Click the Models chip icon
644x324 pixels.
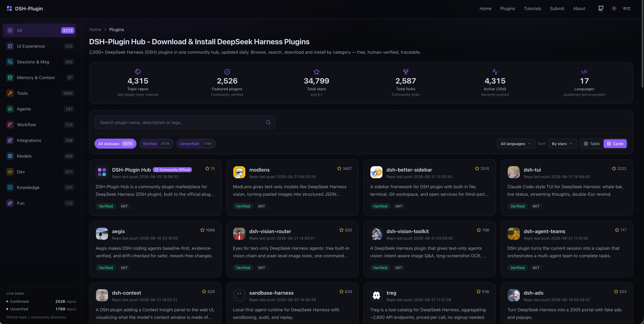coord(10,156)
